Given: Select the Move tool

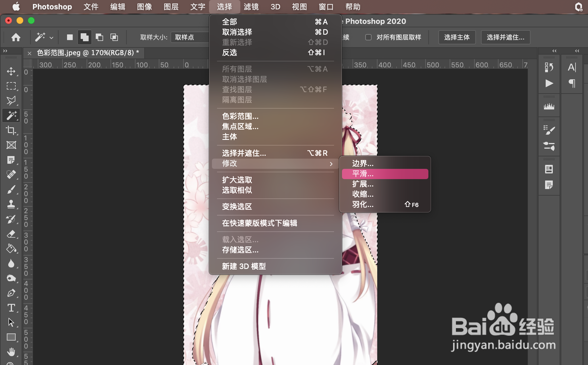Looking at the screenshot, I should (11, 71).
